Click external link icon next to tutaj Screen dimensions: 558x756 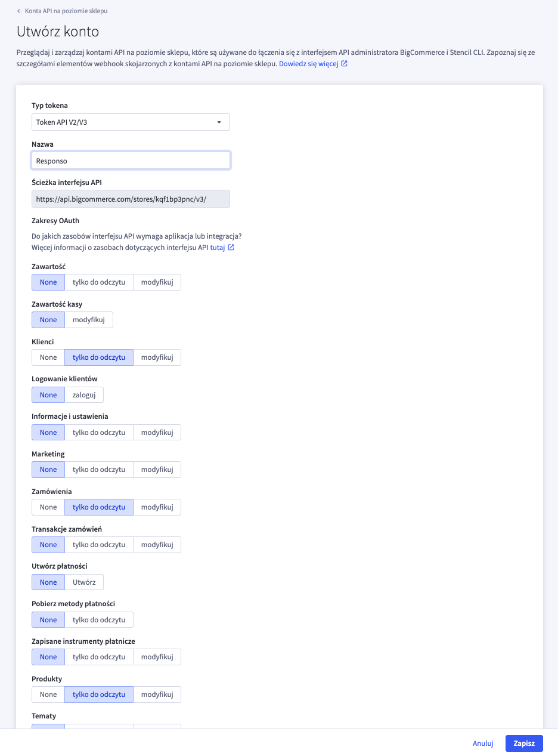(231, 248)
